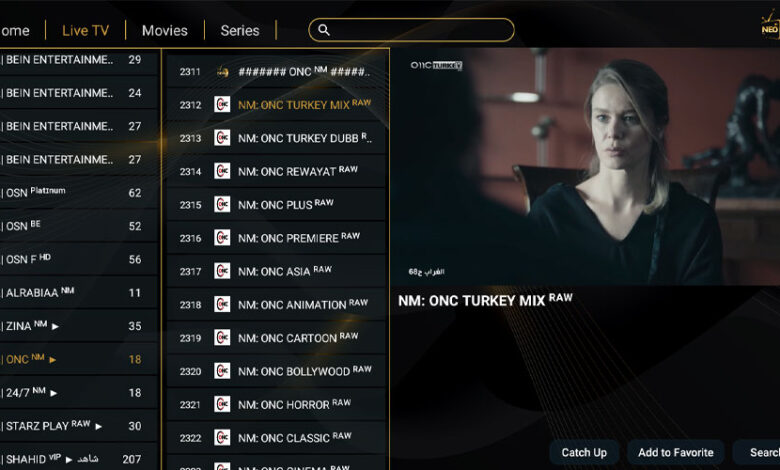This screenshot has width=780, height=470.
Task: Click the ONC logo for ONC BOLLYWOOD
Action: click(x=222, y=371)
